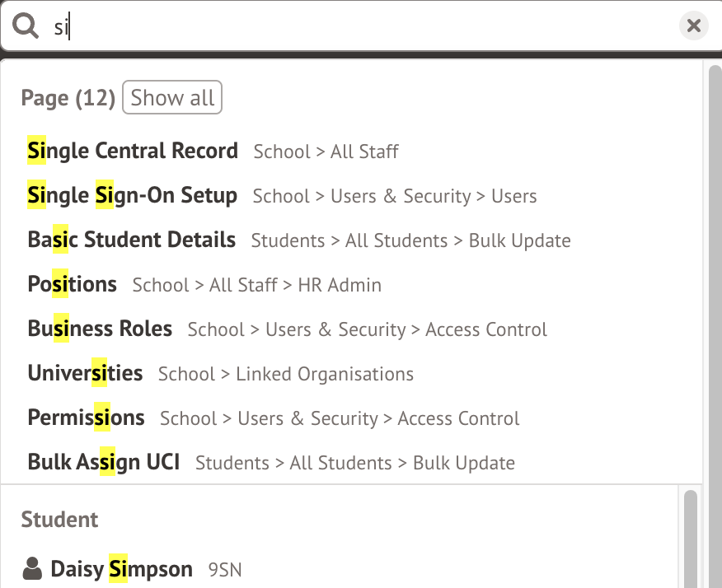The image size is (722, 588).
Task: Open Single Sign-On Setup
Action: (132, 195)
